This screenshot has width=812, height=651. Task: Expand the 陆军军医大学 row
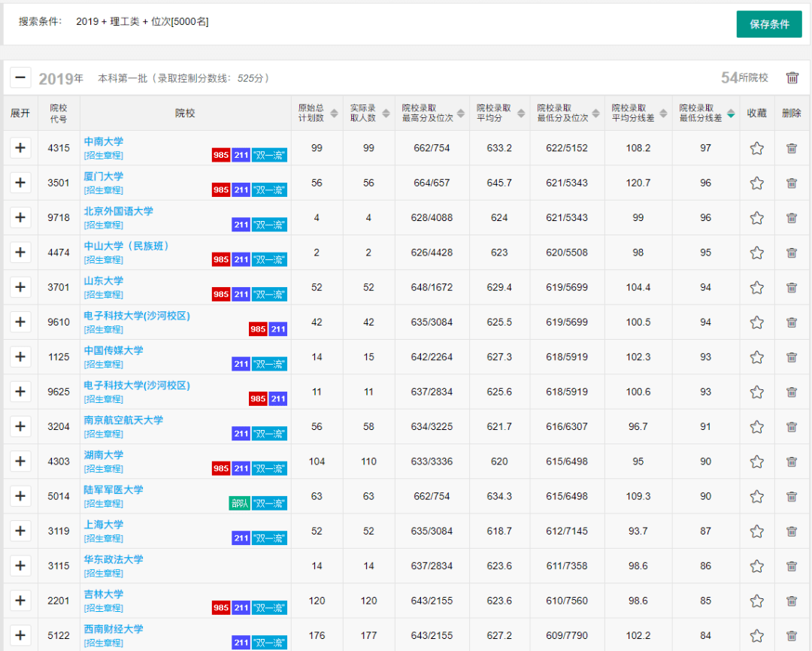(20, 495)
